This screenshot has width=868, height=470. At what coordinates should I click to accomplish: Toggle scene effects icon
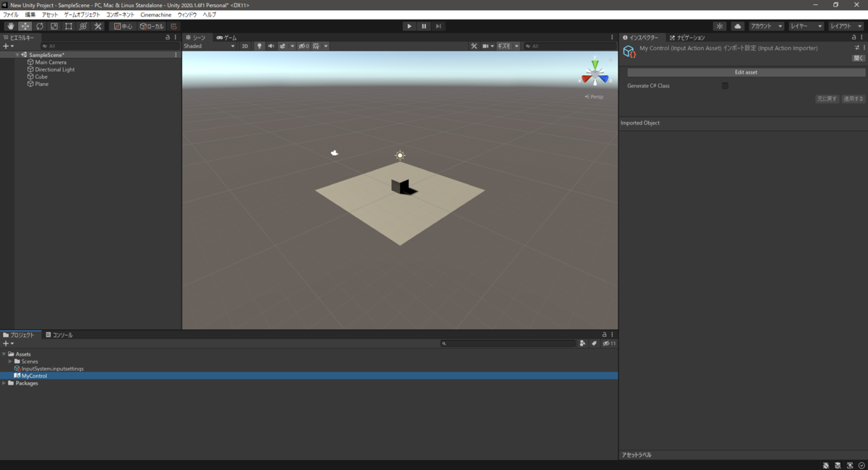pyautogui.click(x=283, y=46)
